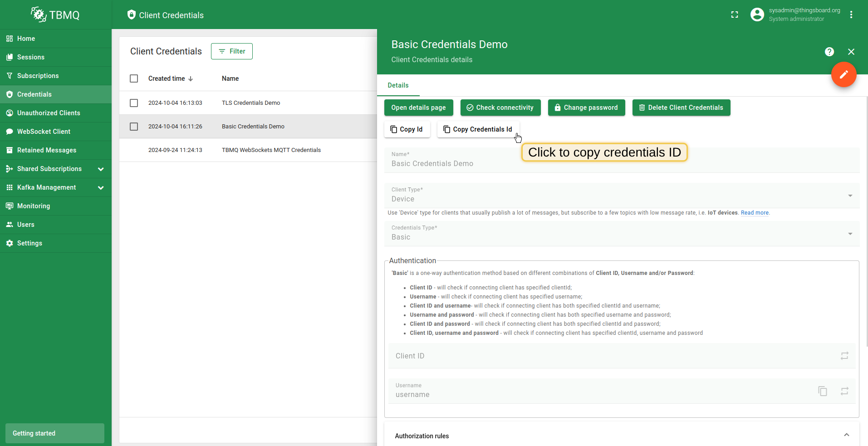The height and width of the screenshot is (446, 868).
Task: Follow the Read more link
Action: [x=755, y=213]
